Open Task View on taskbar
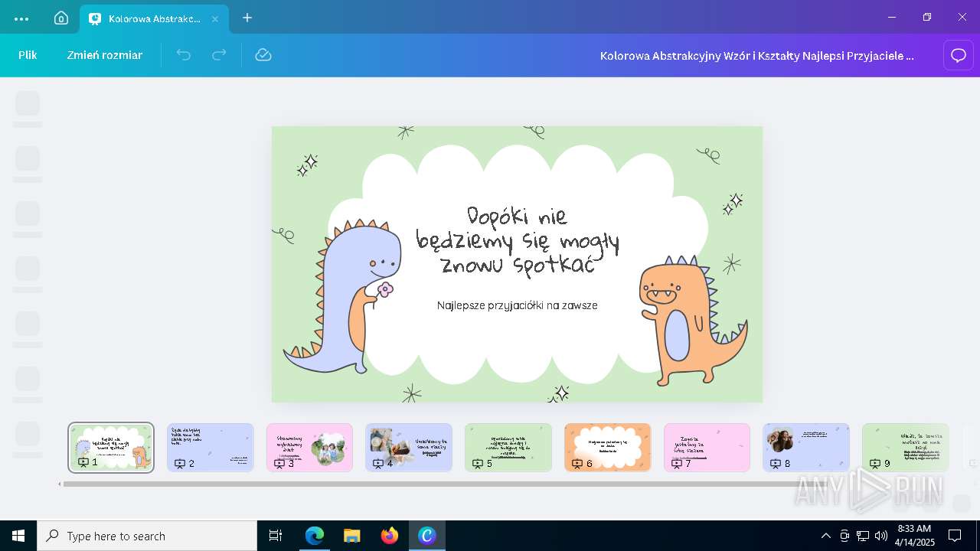Screen dimensions: 980x551 (x=276, y=536)
